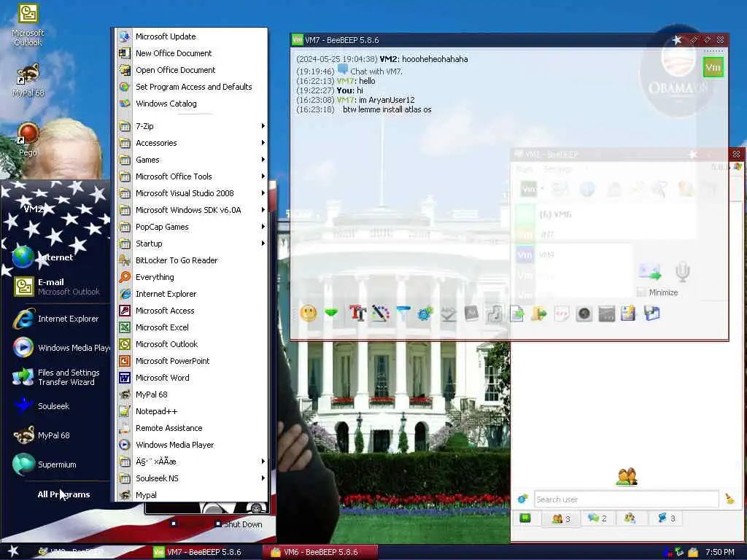Open Microsoft Word from programs list
Image resolution: width=747 pixels, height=560 pixels.
192,378
